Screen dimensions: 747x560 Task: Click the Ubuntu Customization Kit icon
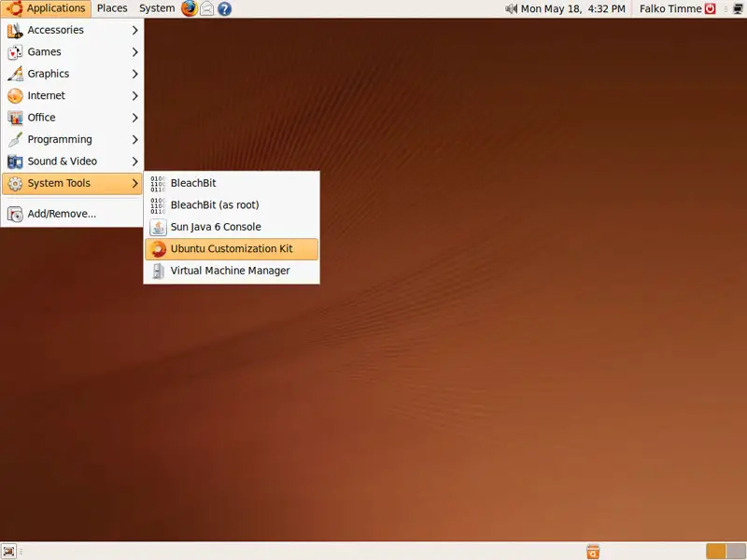(158, 249)
